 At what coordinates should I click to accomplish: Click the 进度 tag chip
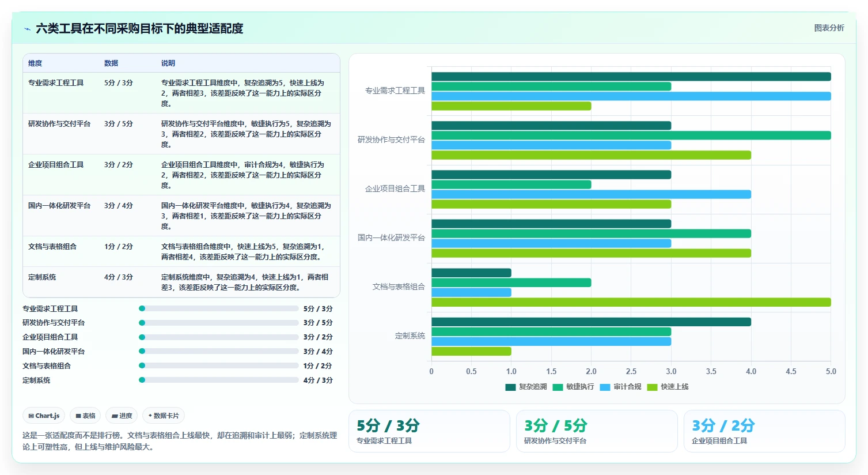(x=122, y=416)
